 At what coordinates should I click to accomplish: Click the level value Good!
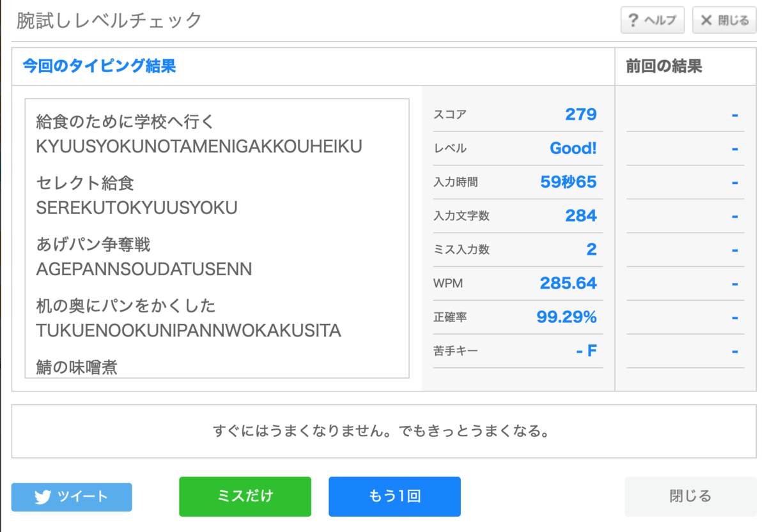(573, 148)
